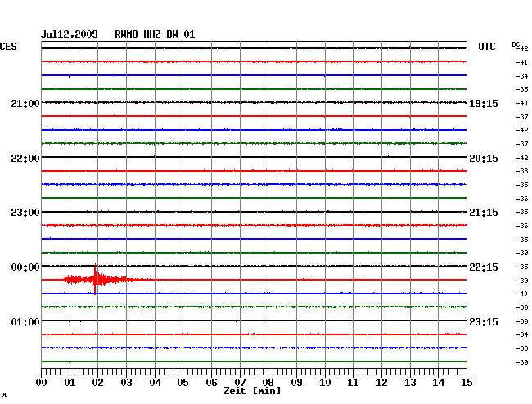Click the black trace beside 20:15
The image size is (532, 404).
(x=254, y=157)
